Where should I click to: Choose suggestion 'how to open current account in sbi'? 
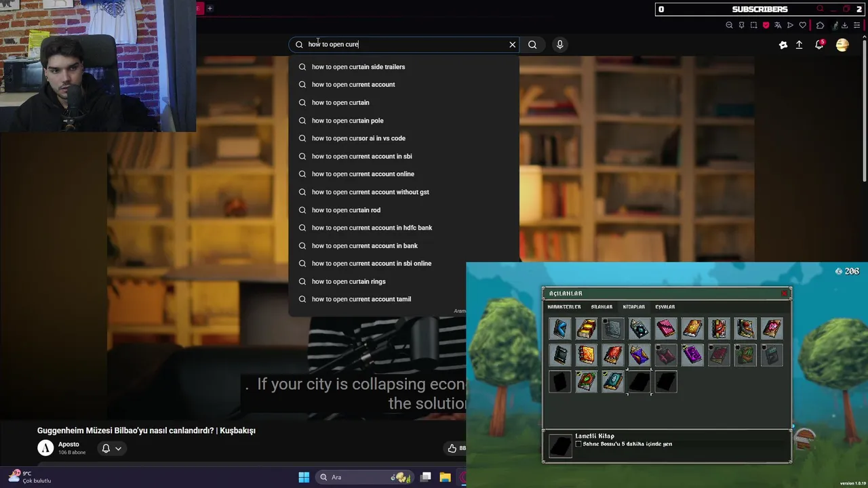(x=403, y=157)
